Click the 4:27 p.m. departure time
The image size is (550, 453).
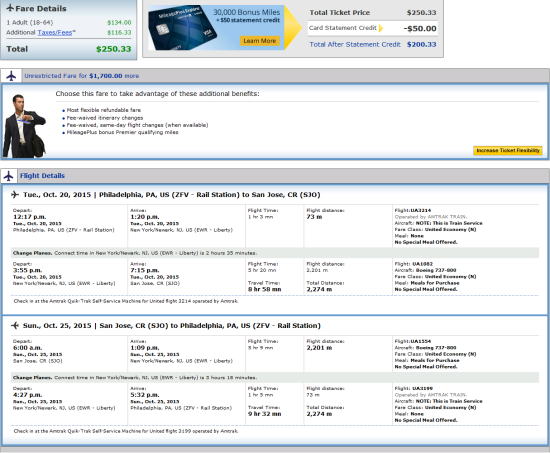pyautogui.click(x=27, y=395)
